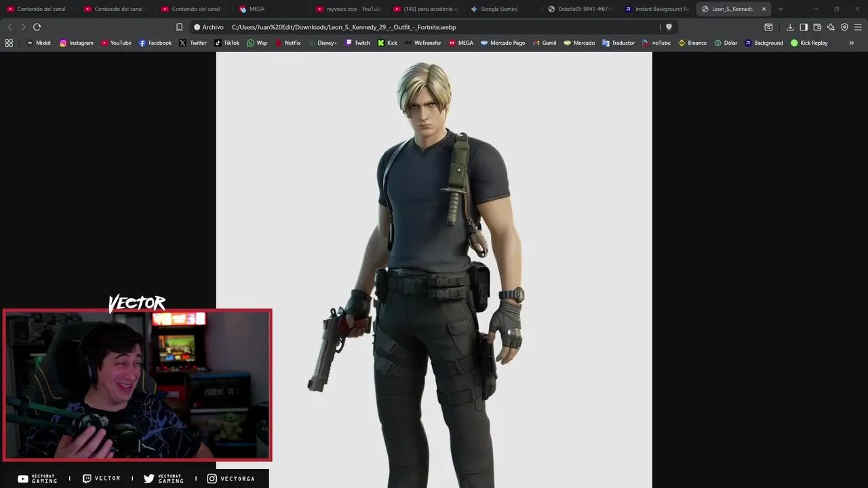Viewport: 868px width, 488px height.
Task: Click the Leon Kennedy outfit image
Action: click(x=434, y=270)
